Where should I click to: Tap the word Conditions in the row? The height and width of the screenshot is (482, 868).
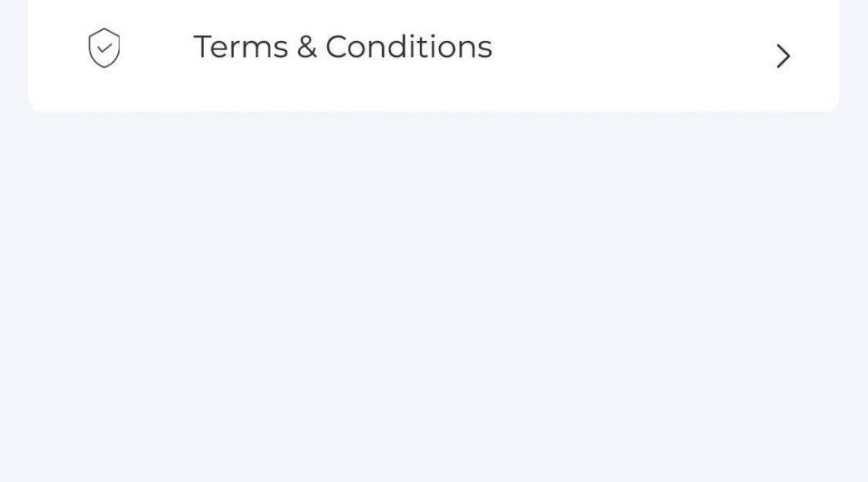[x=409, y=47]
